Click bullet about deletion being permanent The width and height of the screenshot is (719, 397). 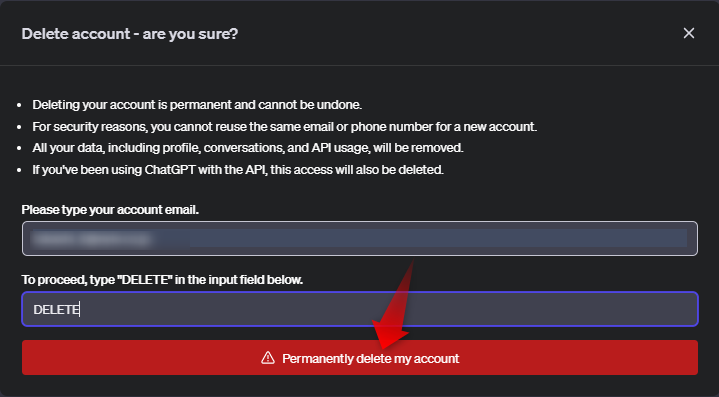pyautogui.click(x=197, y=105)
